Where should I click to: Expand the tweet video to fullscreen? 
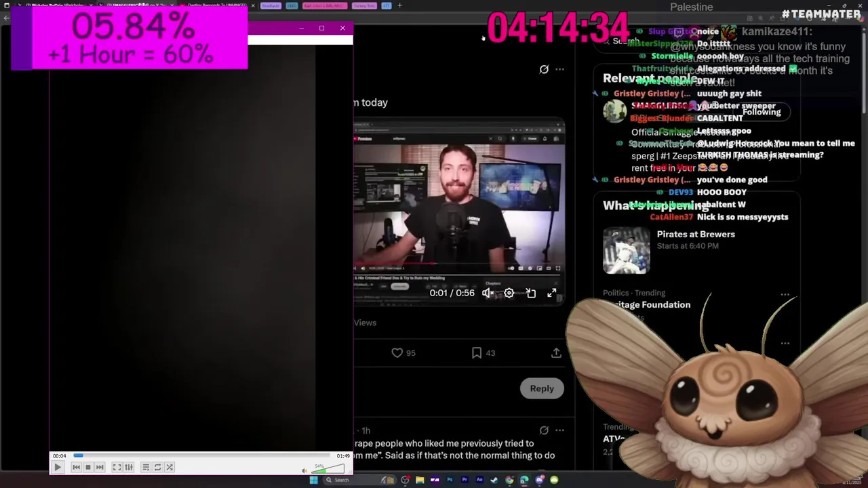click(552, 293)
